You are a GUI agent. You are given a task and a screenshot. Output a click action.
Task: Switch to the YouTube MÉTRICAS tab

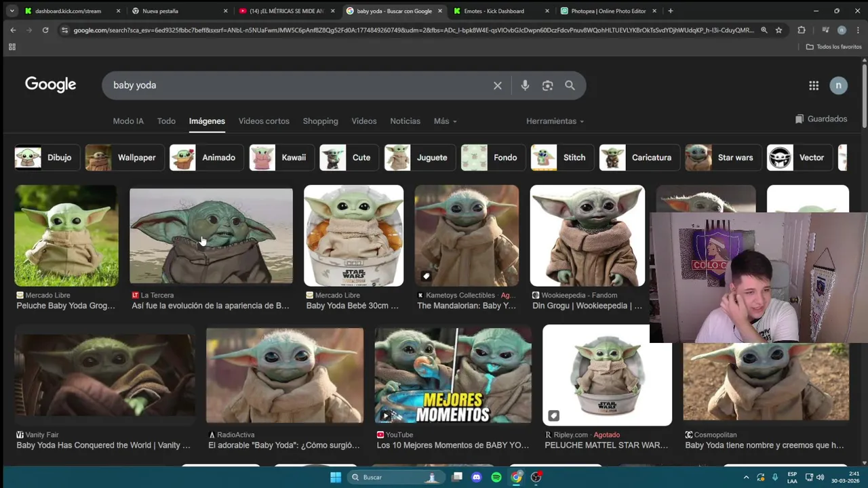click(286, 11)
